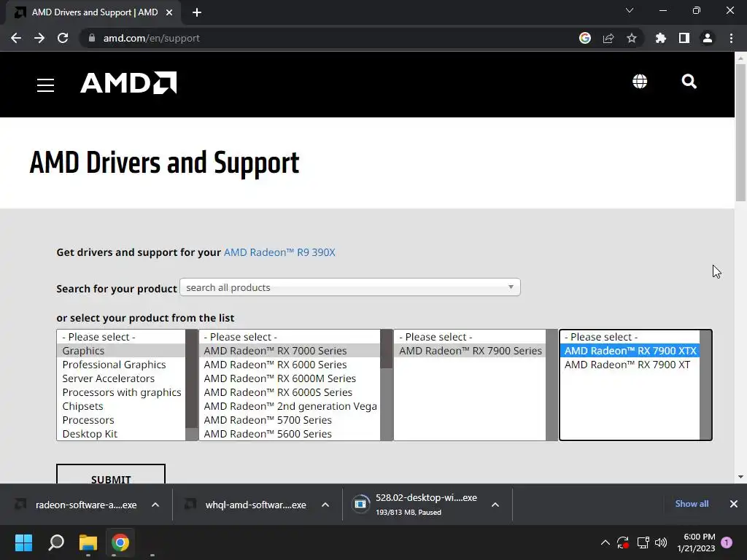Select Desktop Kit category
The height and width of the screenshot is (560, 747).
(121, 433)
